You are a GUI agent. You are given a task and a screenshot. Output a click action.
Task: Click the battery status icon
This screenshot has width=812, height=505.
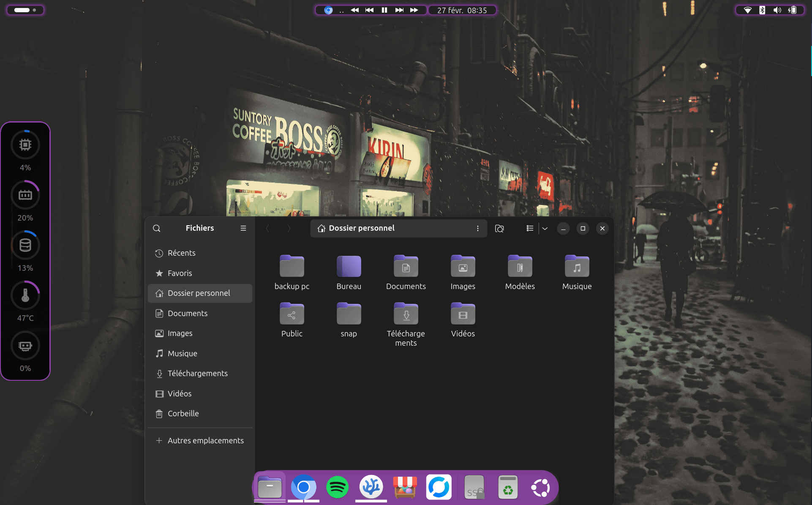[793, 10]
